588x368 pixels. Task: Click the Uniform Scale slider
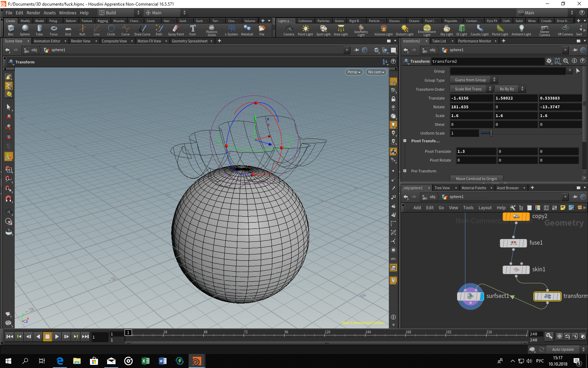pyautogui.click(x=491, y=133)
